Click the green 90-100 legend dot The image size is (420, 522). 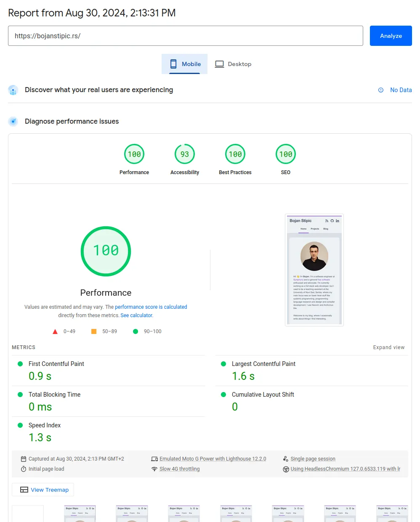point(136,331)
